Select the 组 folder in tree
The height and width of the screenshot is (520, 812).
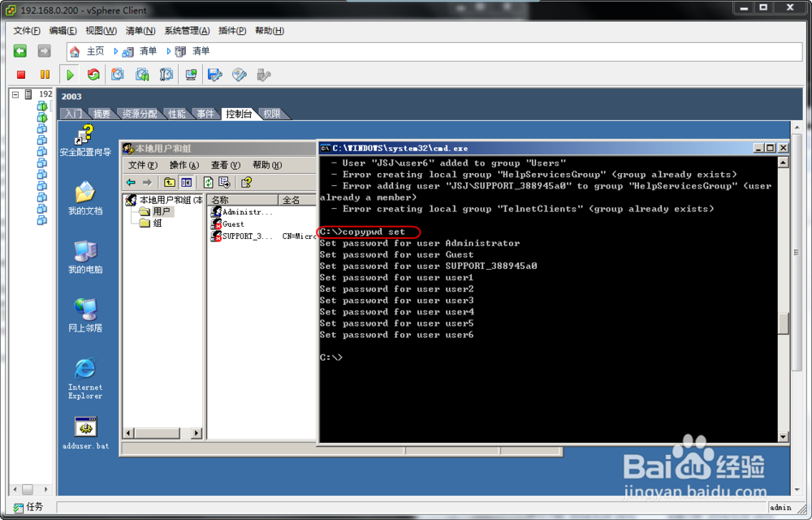pos(151,223)
